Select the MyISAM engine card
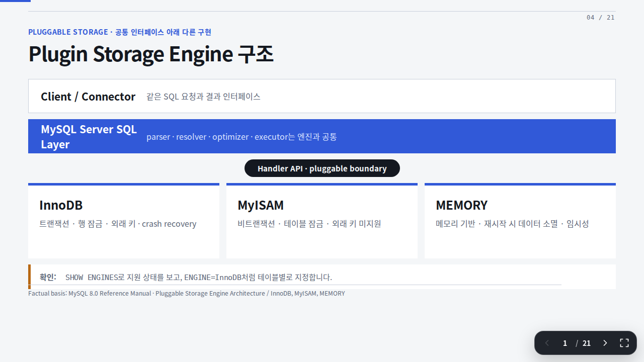This screenshot has height=362, width=644. (x=322, y=221)
